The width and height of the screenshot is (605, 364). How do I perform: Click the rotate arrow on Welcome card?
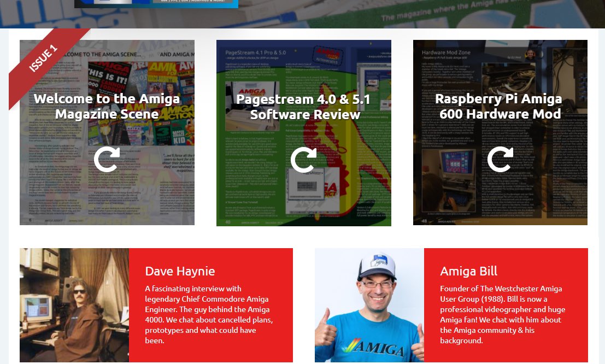pyautogui.click(x=107, y=160)
